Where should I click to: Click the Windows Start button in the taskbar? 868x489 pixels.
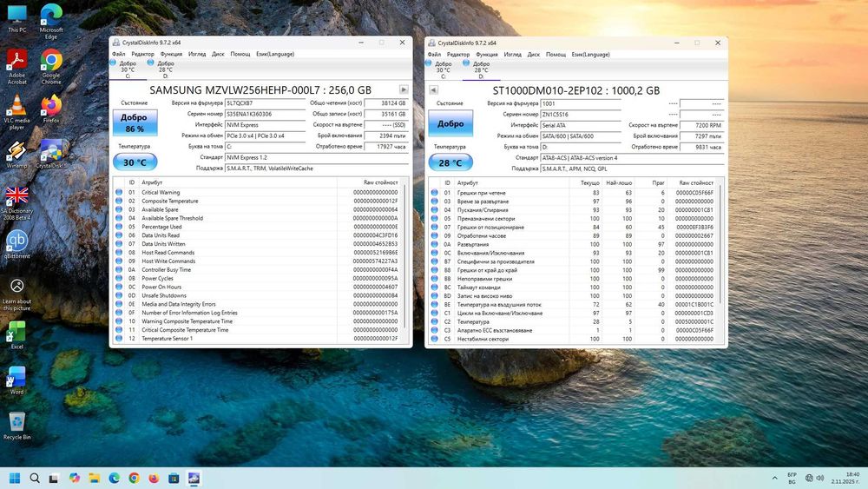tap(15, 478)
